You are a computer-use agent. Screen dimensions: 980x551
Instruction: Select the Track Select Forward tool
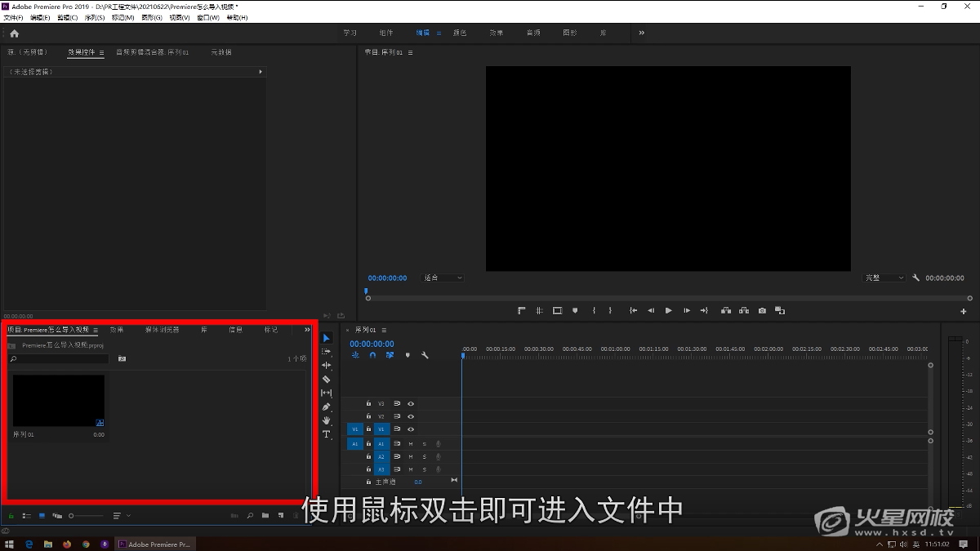[327, 352]
